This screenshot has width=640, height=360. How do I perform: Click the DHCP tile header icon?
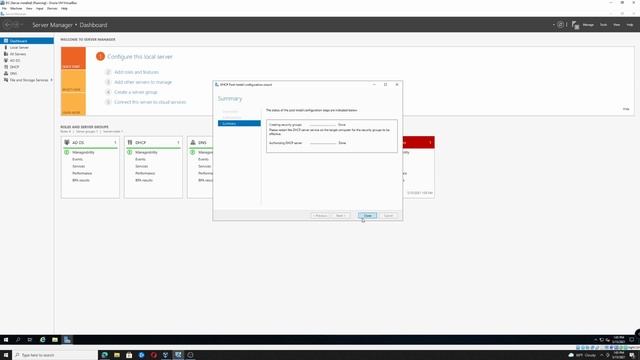click(130, 142)
